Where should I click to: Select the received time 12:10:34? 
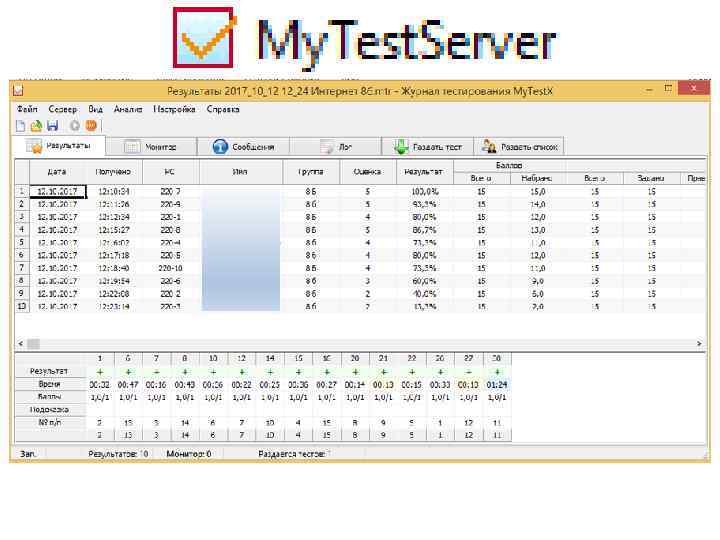[x=114, y=191]
